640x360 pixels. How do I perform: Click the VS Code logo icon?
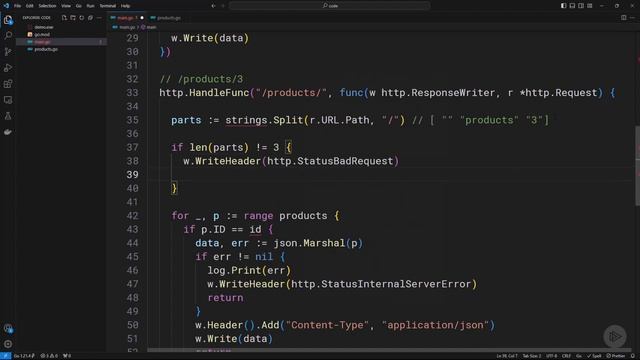6,6
